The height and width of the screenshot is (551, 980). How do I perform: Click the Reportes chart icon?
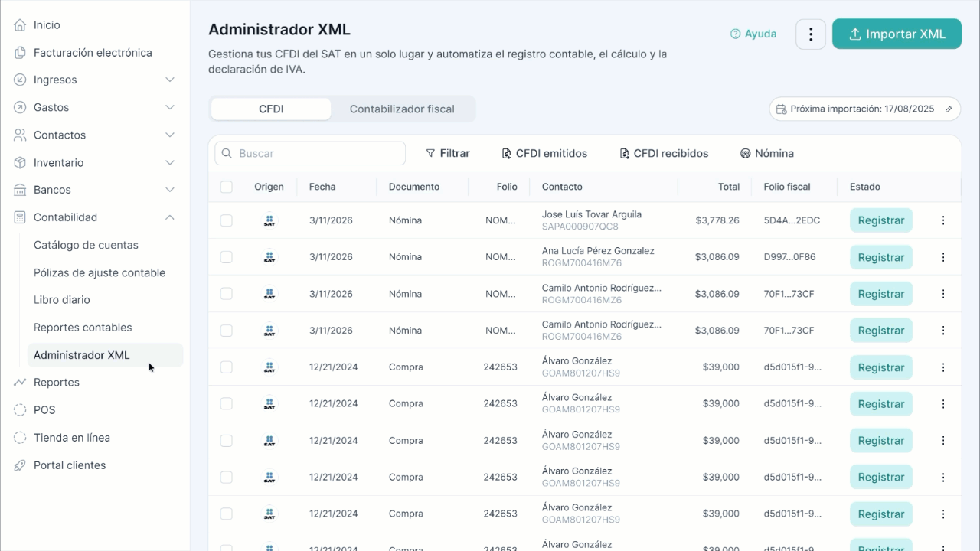pos(20,383)
